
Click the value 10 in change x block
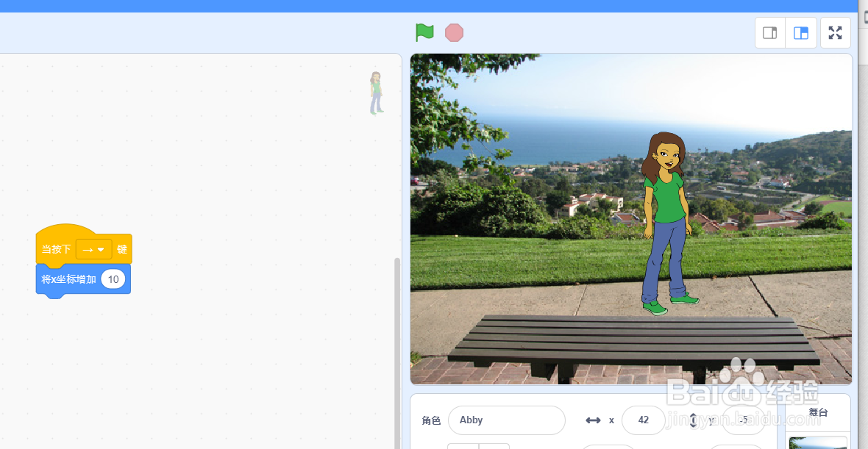113,279
